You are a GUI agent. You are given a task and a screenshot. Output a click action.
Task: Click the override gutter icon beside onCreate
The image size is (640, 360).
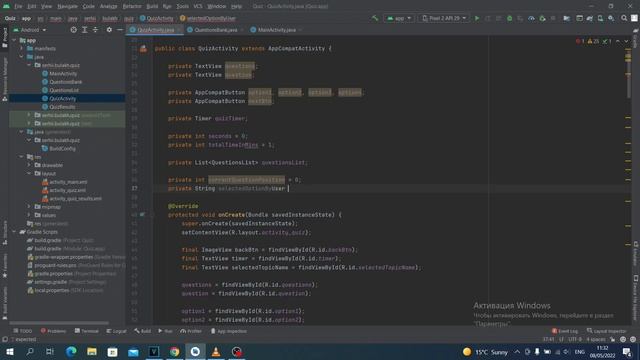[142, 214]
